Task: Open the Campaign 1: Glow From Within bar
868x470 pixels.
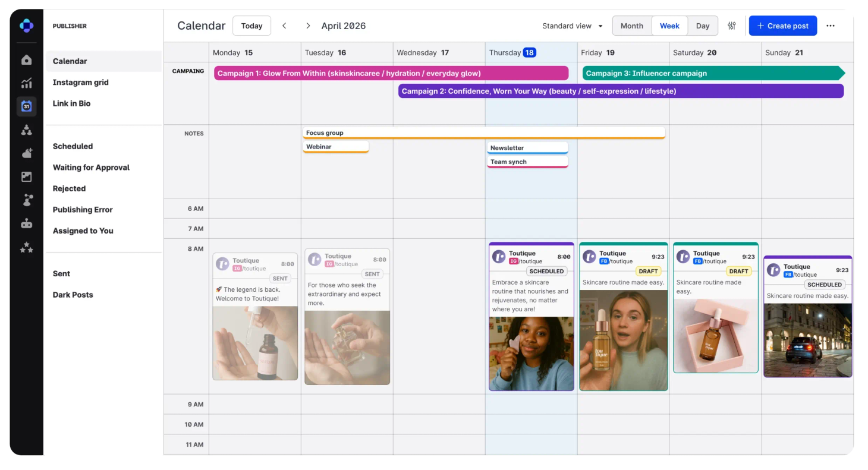Action: [391, 73]
